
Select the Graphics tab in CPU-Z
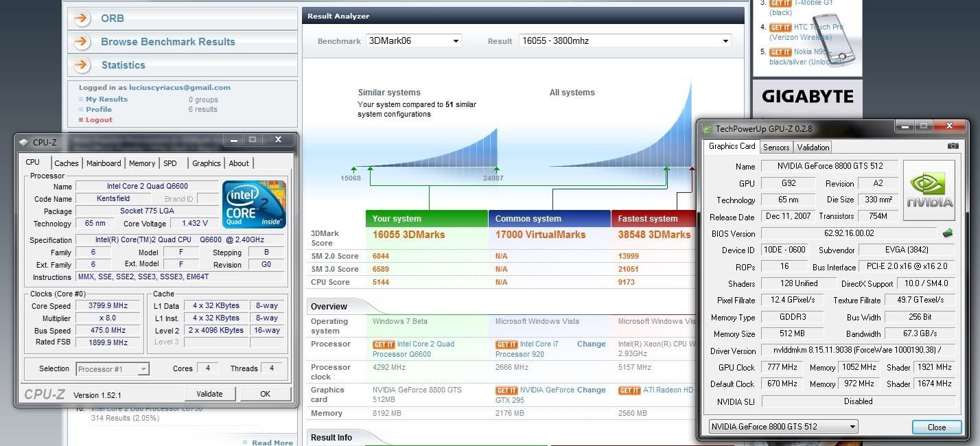tap(207, 163)
